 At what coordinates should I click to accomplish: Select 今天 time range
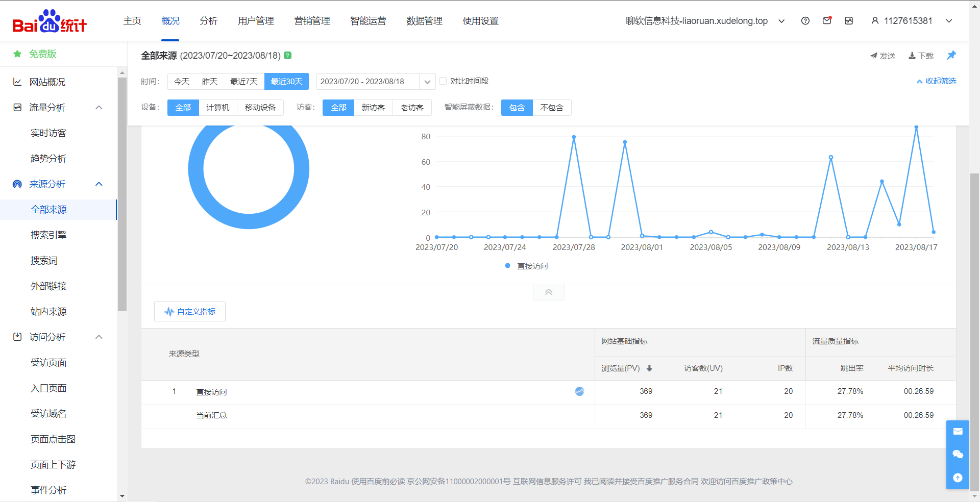182,81
